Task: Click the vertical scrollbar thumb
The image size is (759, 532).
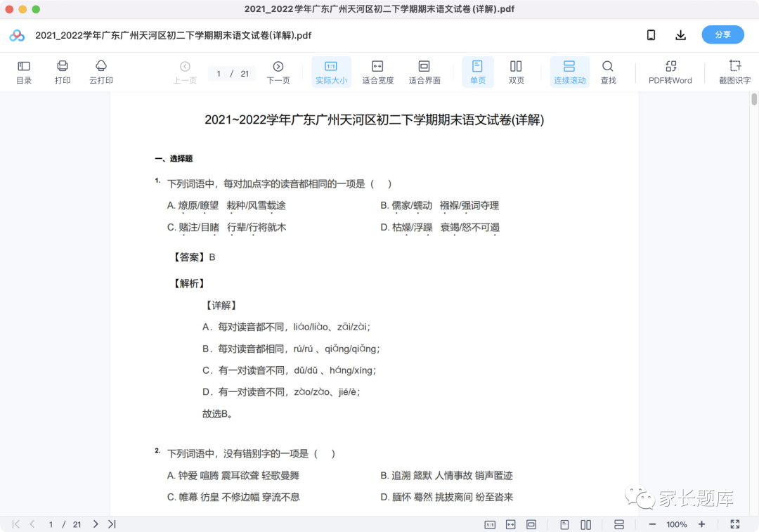Action: point(754,99)
